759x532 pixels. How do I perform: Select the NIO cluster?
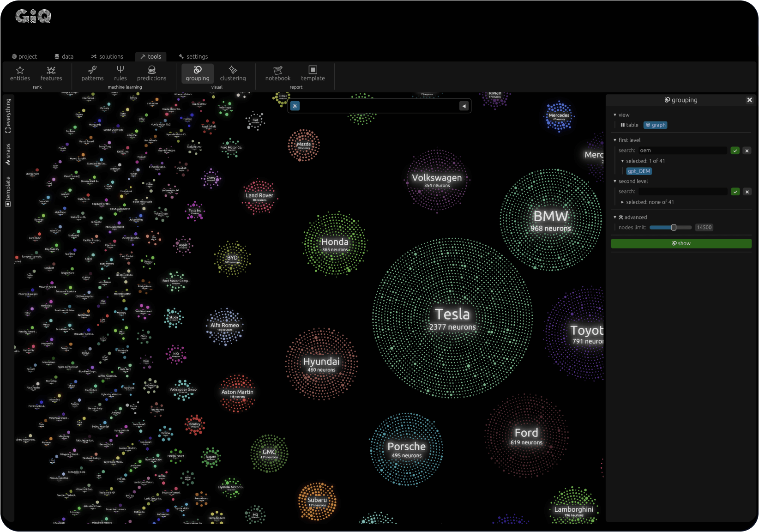(176, 355)
